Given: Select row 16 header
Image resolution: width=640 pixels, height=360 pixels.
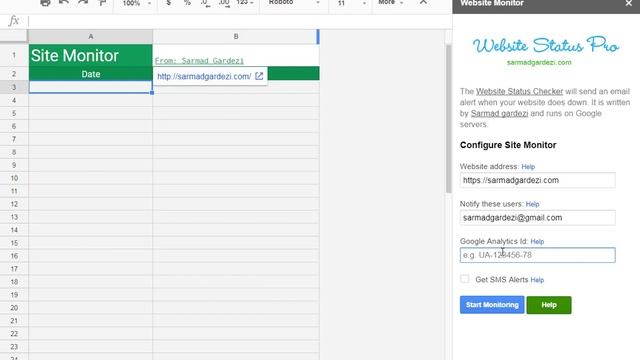Looking at the screenshot, I should (14, 256).
